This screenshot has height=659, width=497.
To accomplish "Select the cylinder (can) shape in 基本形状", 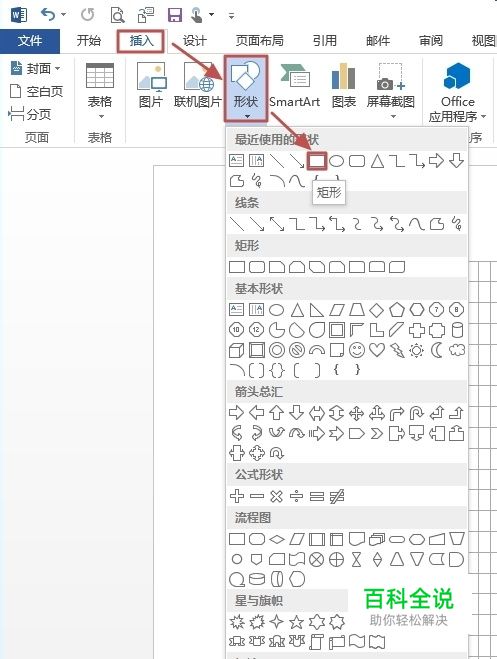I will coord(457,330).
